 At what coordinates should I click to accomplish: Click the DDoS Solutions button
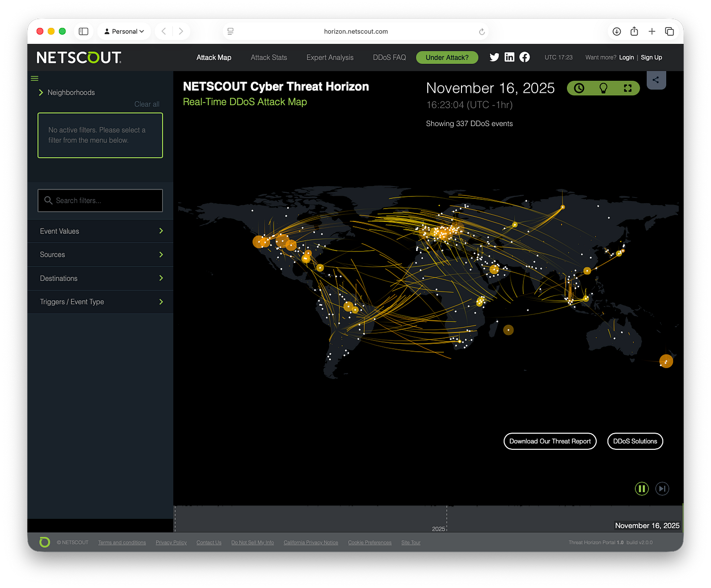pyautogui.click(x=635, y=441)
